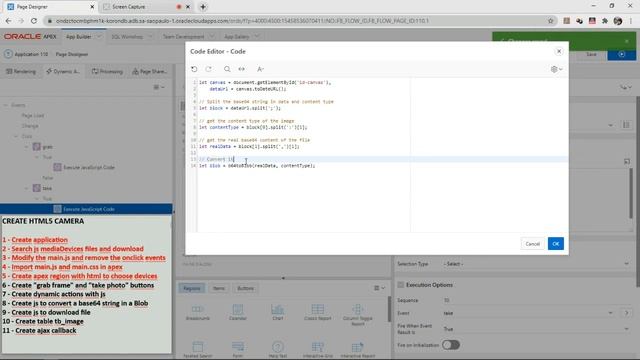Select the Page Shared Components tab
The image size is (640, 360).
click(x=149, y=71)
